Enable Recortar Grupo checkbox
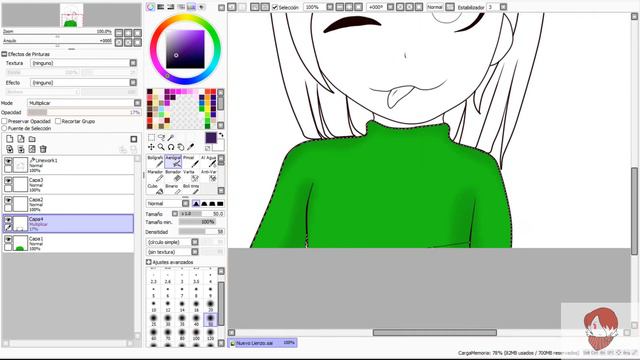The width and height of the screenshot is (640, 360). (58, 121)
